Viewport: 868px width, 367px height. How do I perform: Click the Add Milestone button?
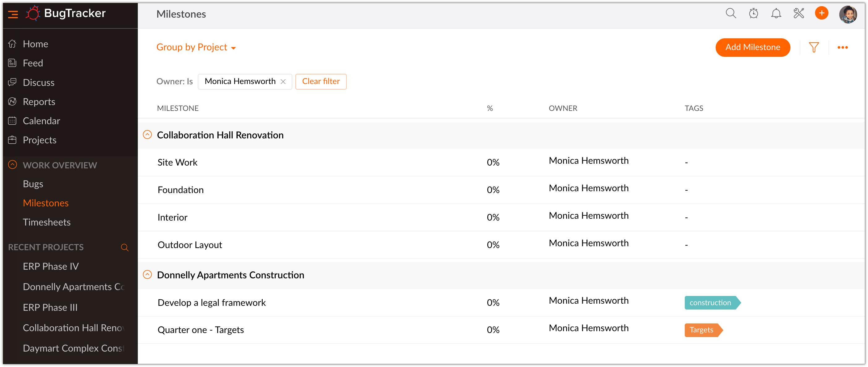(x=752, y=48)
